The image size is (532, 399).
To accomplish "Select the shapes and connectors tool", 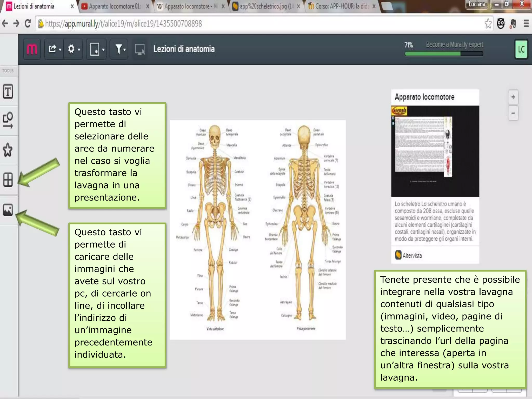I will click(8, 120).
